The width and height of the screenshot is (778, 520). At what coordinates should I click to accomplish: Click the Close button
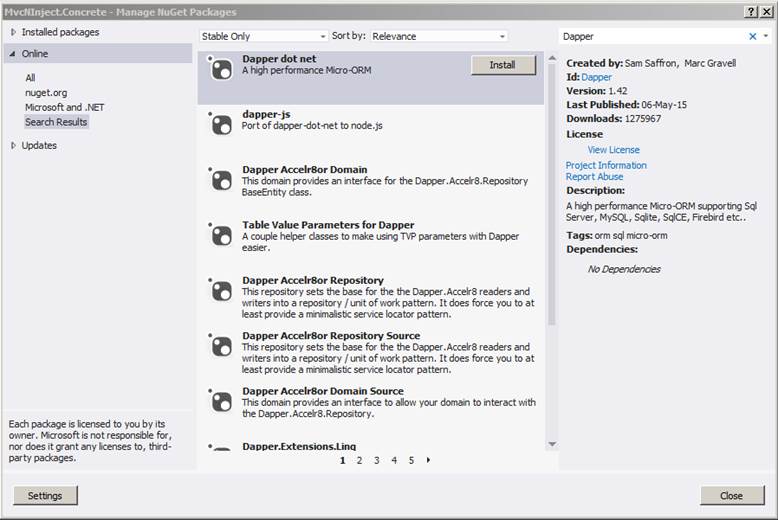[732, 495]
